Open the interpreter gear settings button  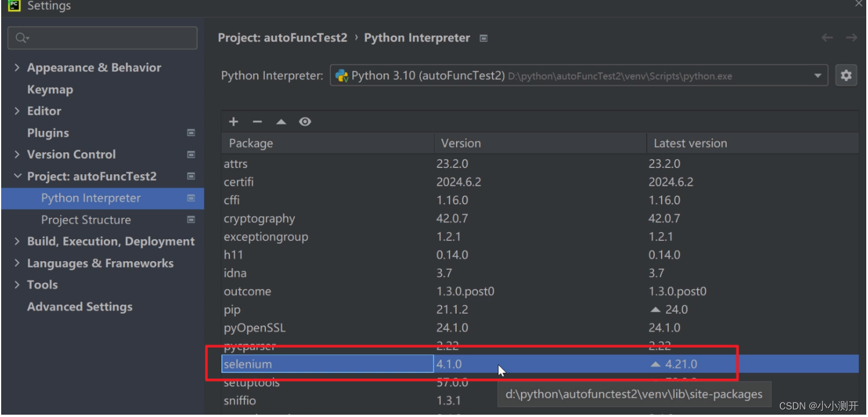click(846, 75)
